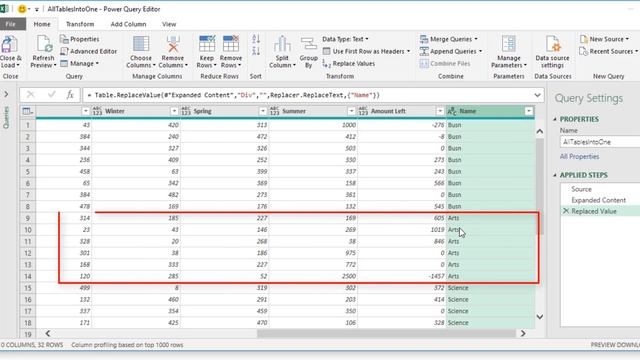Click the Science cell in row 16
Screen dimensions: 640x360
490,300
